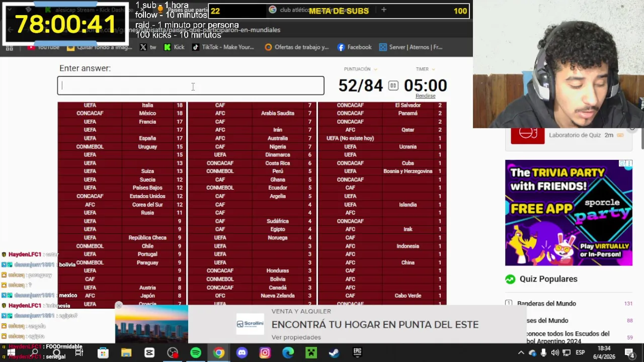Open the Server Aternos bookmark
The image size is (644, 362).
(411, 47)
